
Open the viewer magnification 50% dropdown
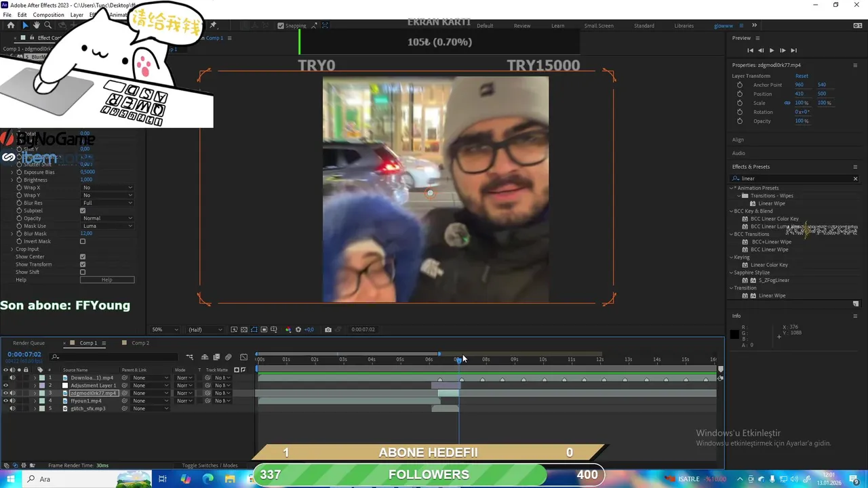(165, 329)
